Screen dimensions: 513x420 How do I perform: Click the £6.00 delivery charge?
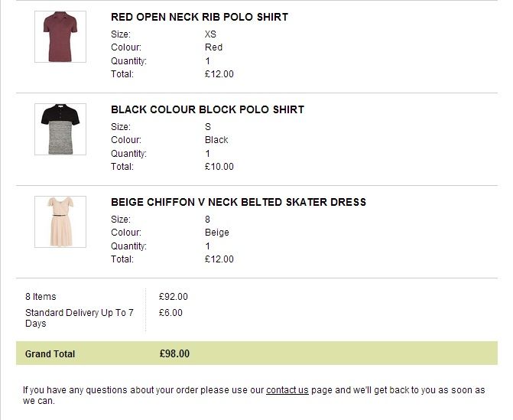pos(170,312)
